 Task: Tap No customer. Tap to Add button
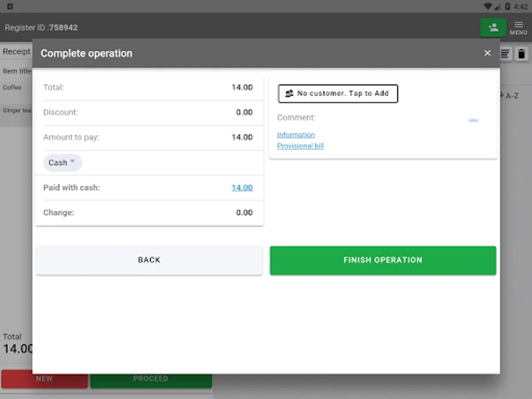pyautogui.click(x=338, y=94)
